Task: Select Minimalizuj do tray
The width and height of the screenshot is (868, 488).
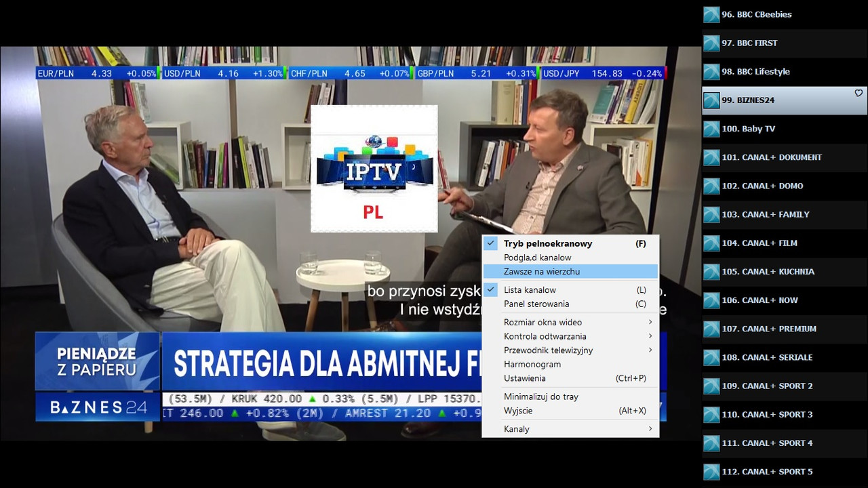Action: coord(570,396)
